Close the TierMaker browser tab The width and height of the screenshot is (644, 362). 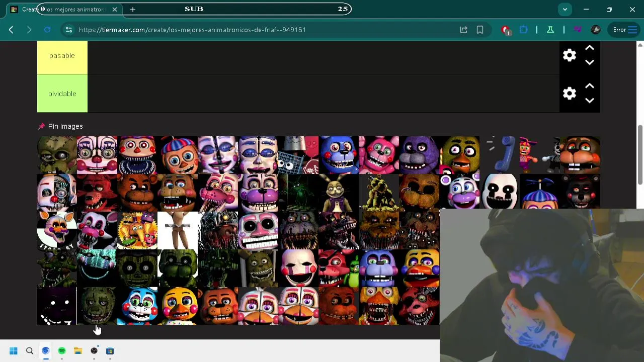[115, 9]
